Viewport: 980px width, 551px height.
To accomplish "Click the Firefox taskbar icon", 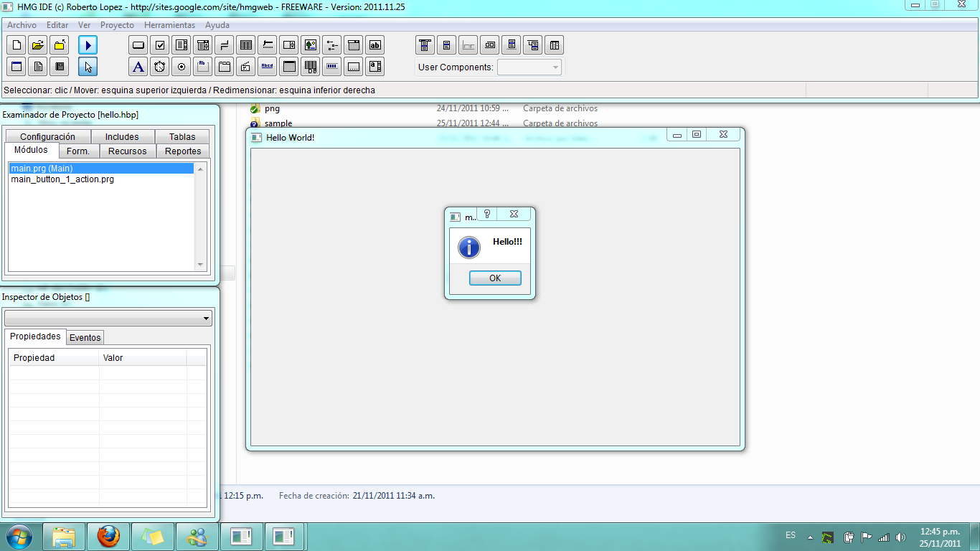I will pos(108,536).
